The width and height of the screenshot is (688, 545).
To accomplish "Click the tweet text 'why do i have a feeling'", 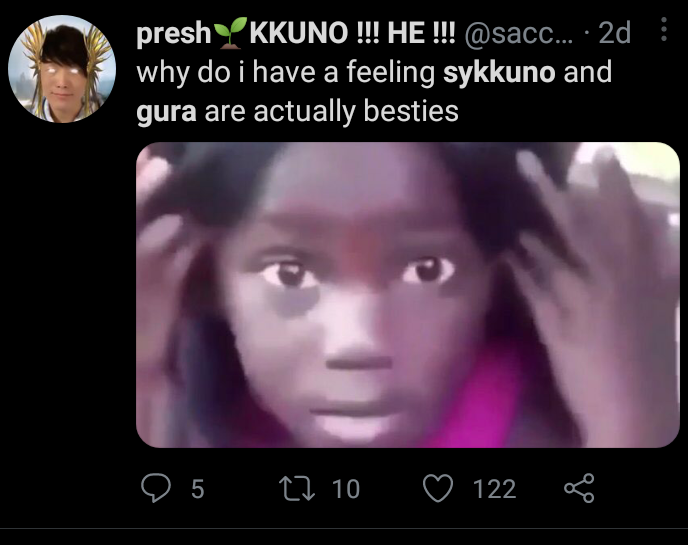I will (286, 72).
